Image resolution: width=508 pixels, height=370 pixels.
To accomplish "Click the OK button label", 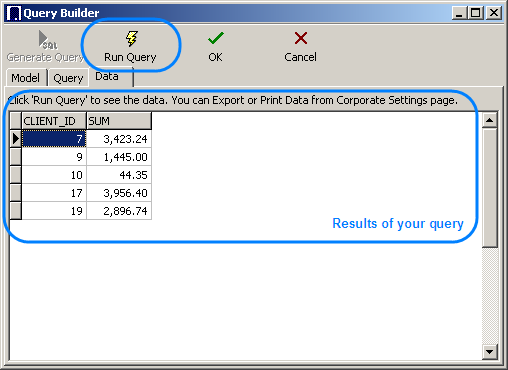I will coord(215,57).
